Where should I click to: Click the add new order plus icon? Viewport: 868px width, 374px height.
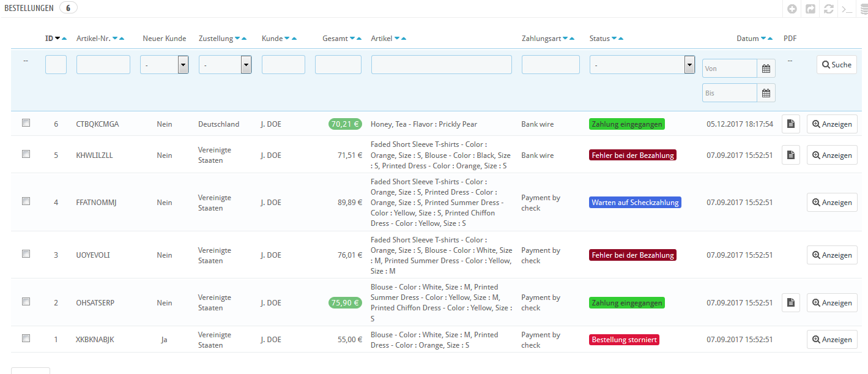click(x=792, y=9)
